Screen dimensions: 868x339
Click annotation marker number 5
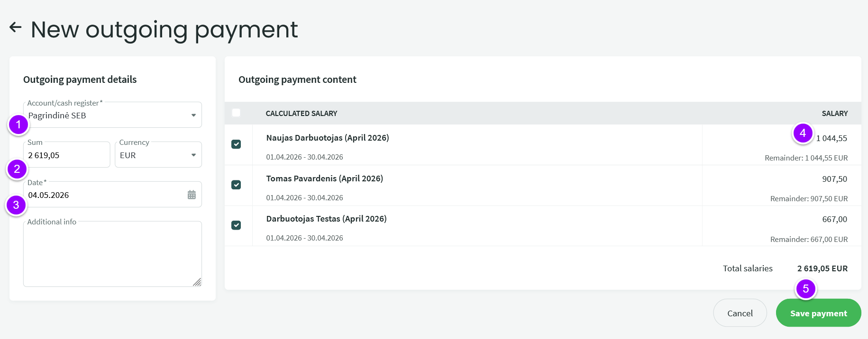[x=805, y=289]
